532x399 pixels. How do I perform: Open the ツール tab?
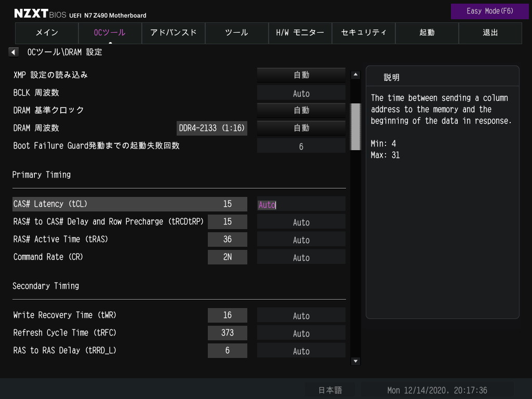point(237,33)
